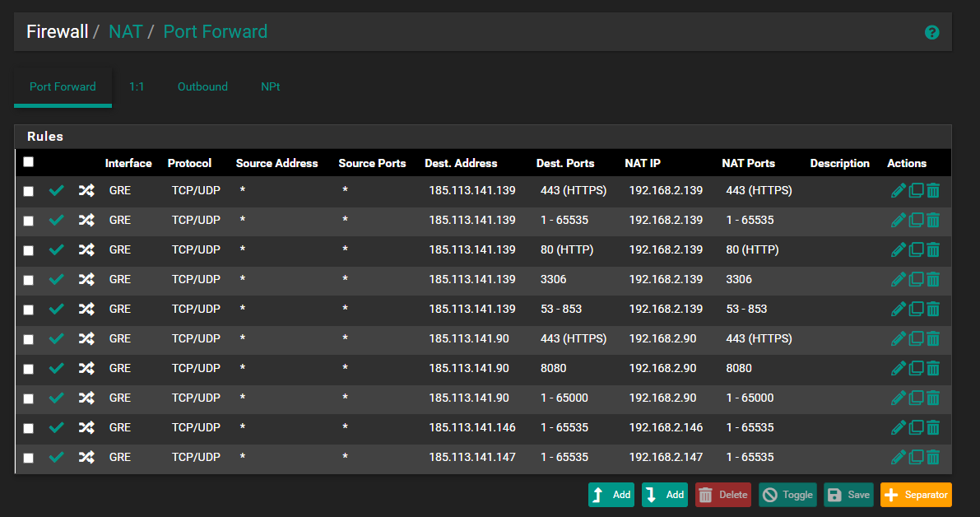The image size is (980, 517).
Task: Edit the 185.113.141.146 rule with pencil icon
Action: click(x=899, y=427)
